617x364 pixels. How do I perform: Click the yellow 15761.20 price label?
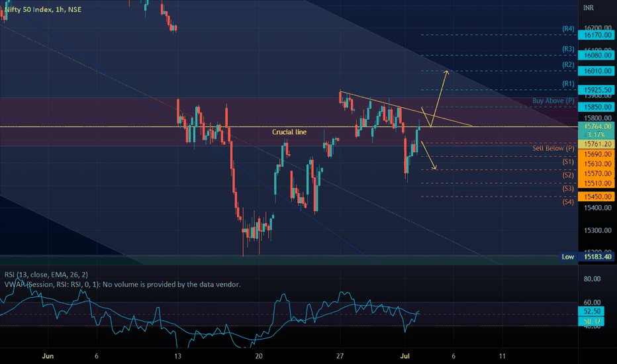pyautogui.click(x=596, y=144)
